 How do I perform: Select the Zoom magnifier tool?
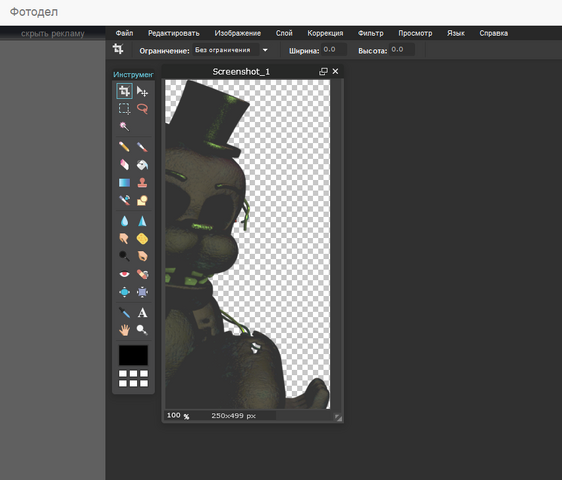[142, 330]
